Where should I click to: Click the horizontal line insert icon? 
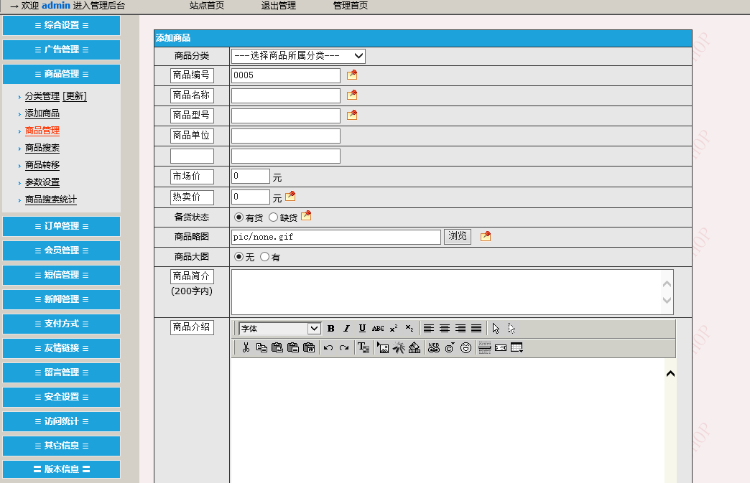coord(485,348)
